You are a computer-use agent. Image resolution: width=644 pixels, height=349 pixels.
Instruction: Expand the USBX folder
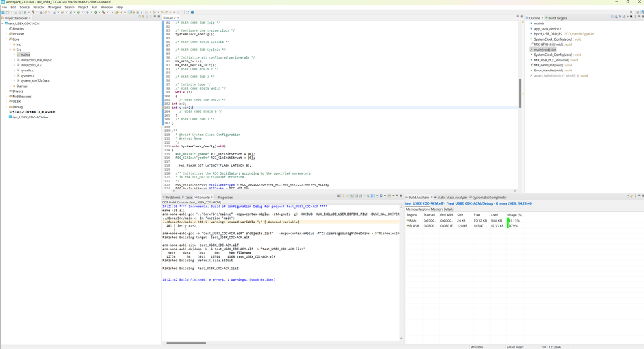tap(6, 102)
